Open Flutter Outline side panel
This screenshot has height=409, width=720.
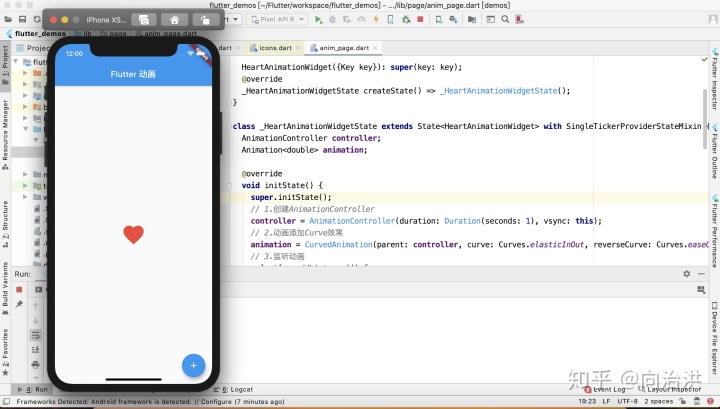click(715, 151)
